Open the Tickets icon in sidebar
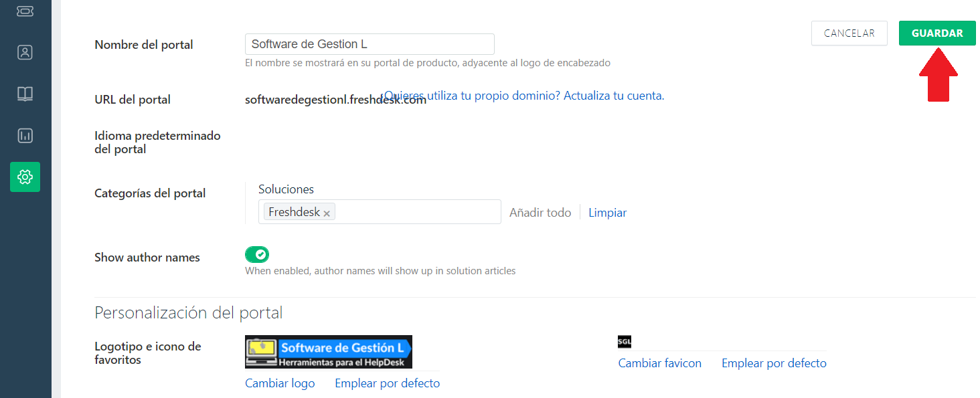Image resolution: width=980 pixels, height=398 pixels. click(25, 11)
